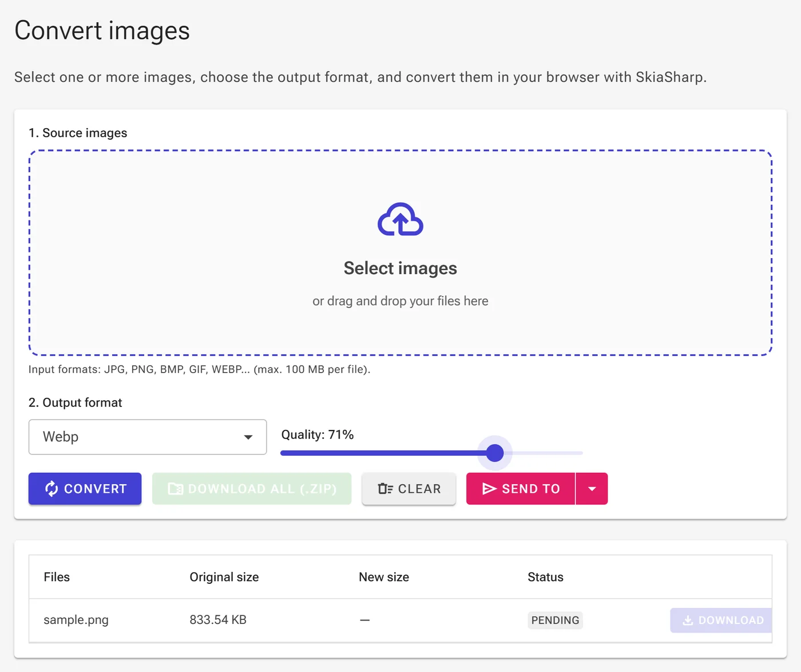Click the 'or drag and drop your files here' text

coord(400,301)
